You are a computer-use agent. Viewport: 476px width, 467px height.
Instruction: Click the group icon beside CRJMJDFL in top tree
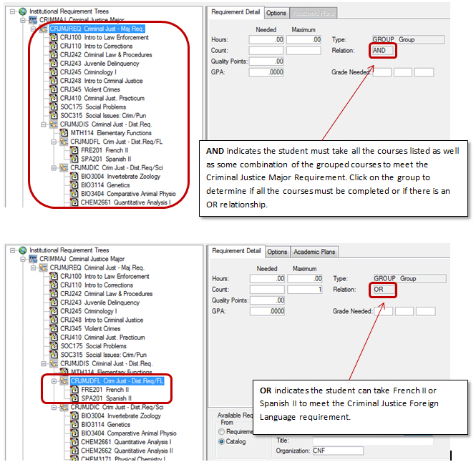pyautogui.click(x=64, y=142)
